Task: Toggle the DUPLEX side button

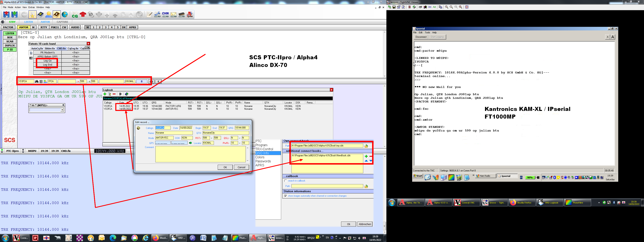Action: [x=10, y=46]
